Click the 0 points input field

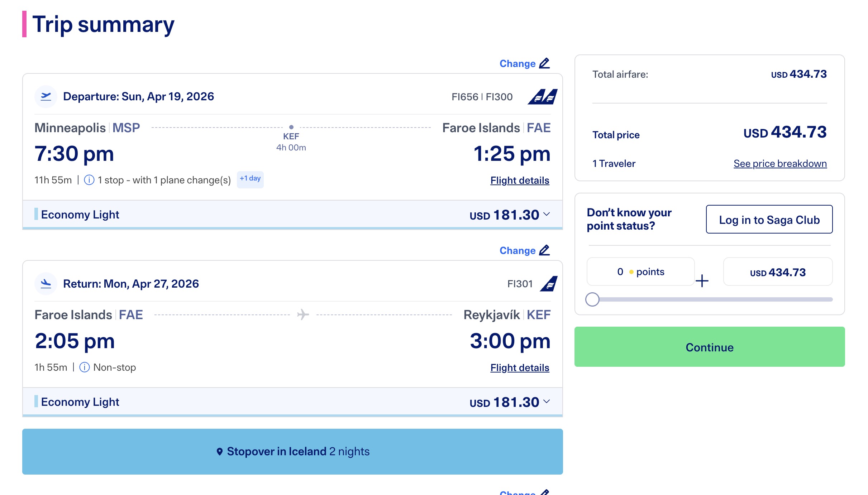(640, 271)
